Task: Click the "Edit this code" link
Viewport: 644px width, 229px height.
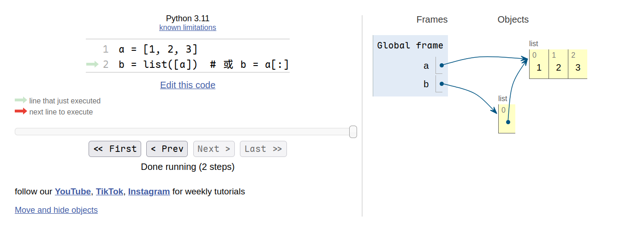Action: [187, 85]
